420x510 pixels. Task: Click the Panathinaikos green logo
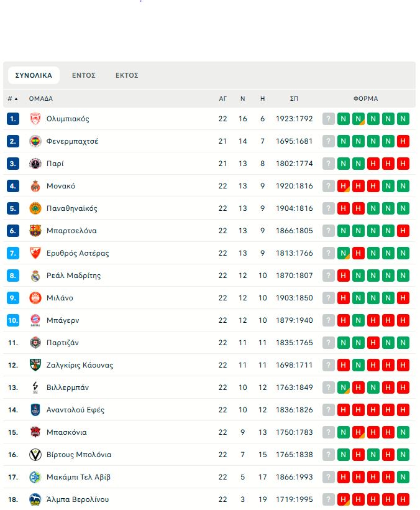35,208
